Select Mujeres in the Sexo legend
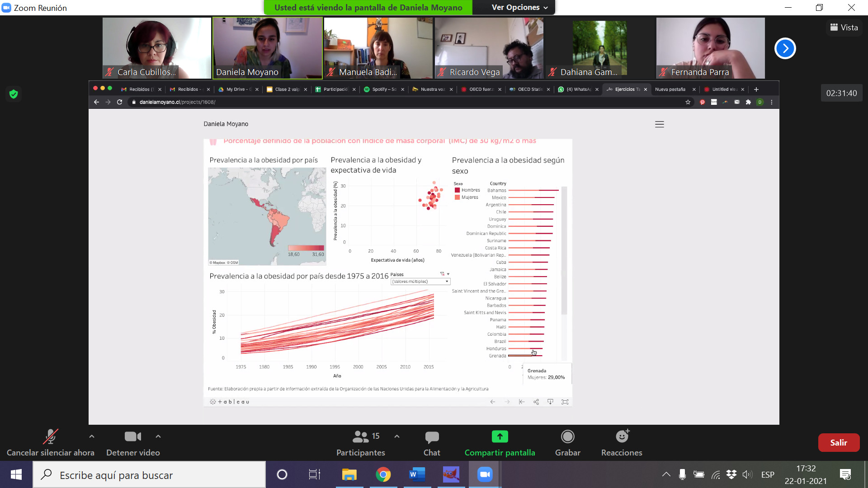868x488 pixels. (x=466, y=197)
